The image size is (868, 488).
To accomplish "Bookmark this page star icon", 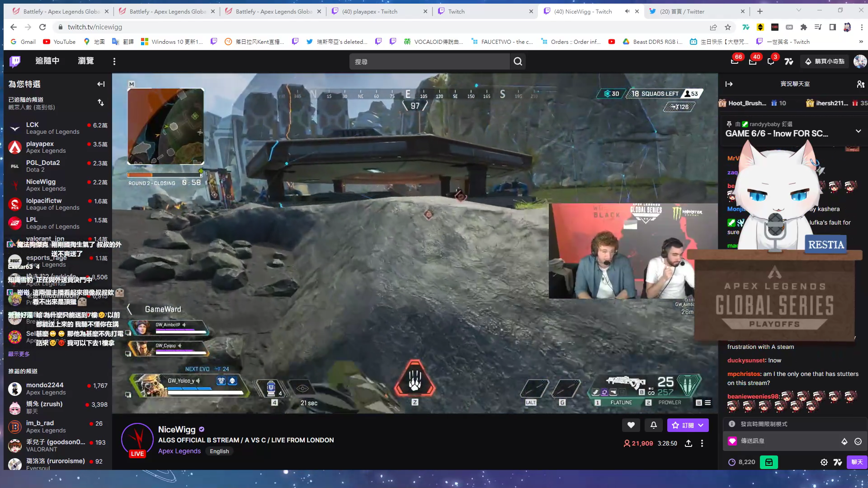I will point(728,27).
